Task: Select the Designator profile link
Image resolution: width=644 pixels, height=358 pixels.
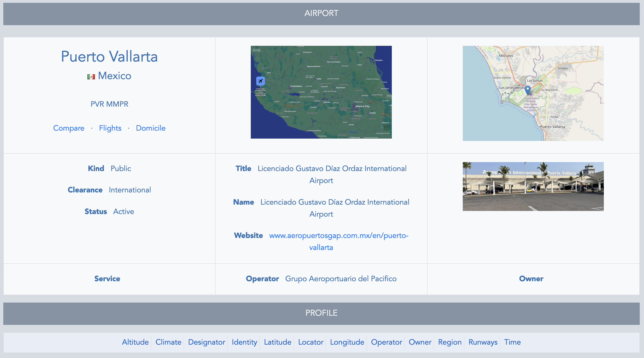Action: (207, 342)
